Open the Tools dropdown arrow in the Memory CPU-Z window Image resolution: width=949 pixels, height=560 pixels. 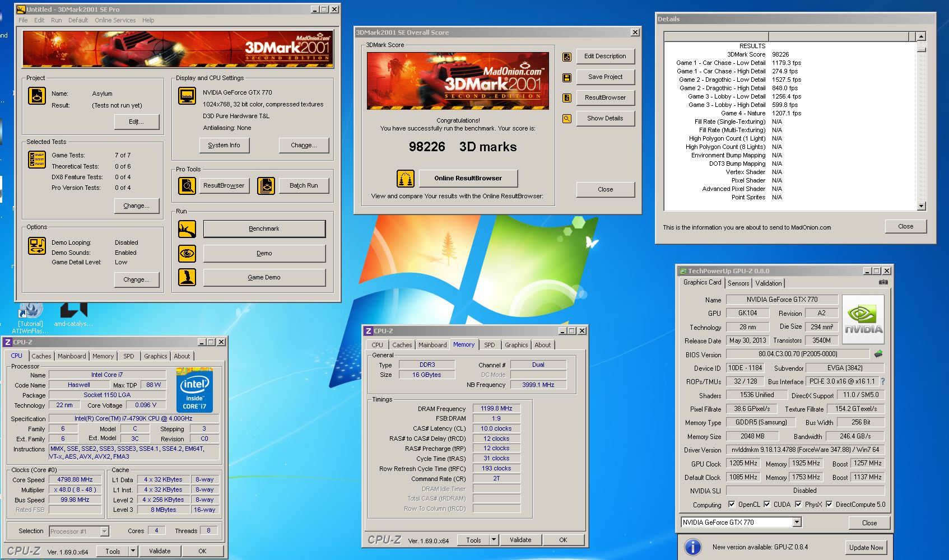pyautogui.click(x=494, y=540)
